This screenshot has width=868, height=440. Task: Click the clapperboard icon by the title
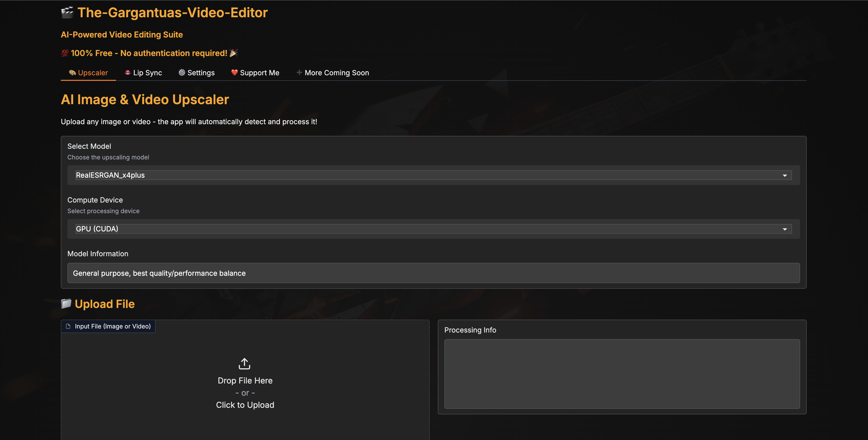tap(67, 13)
